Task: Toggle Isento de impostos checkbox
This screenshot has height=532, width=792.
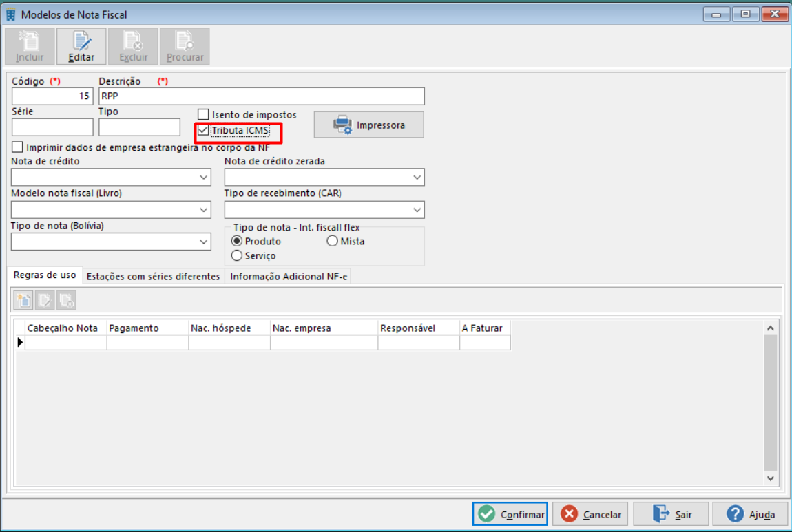Action: 203,114
